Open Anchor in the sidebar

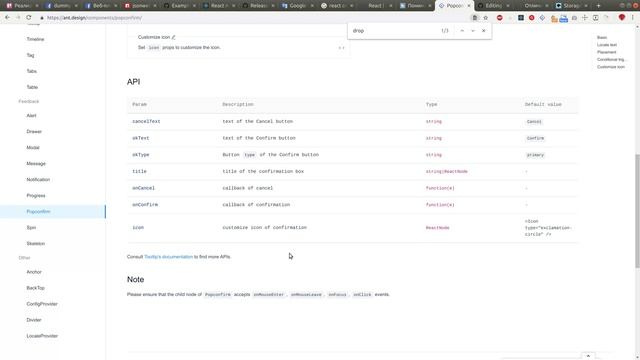tap(34, 272)
